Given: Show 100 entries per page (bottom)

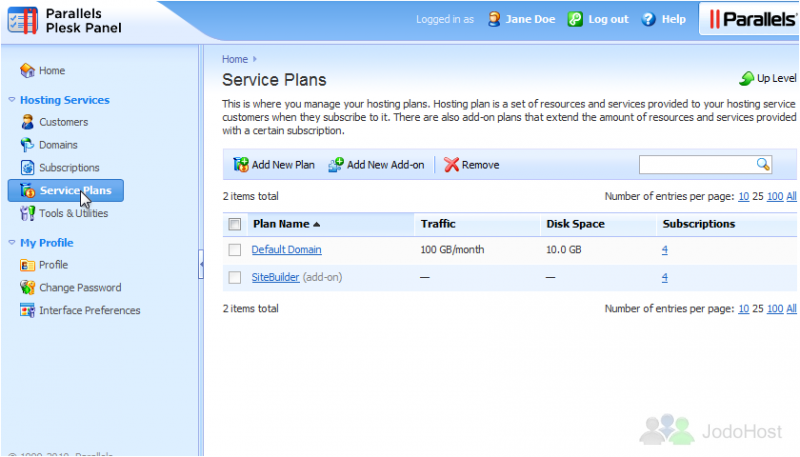Looking at the screenshot, I should (774, 309).
